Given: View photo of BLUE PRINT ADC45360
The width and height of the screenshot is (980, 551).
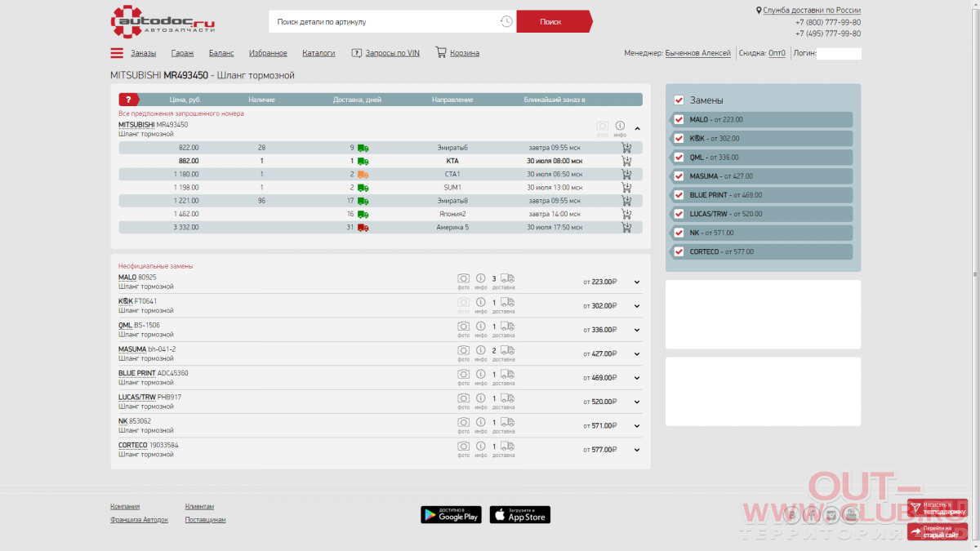Looking at the screenshot, I should (x=463, y=375).
